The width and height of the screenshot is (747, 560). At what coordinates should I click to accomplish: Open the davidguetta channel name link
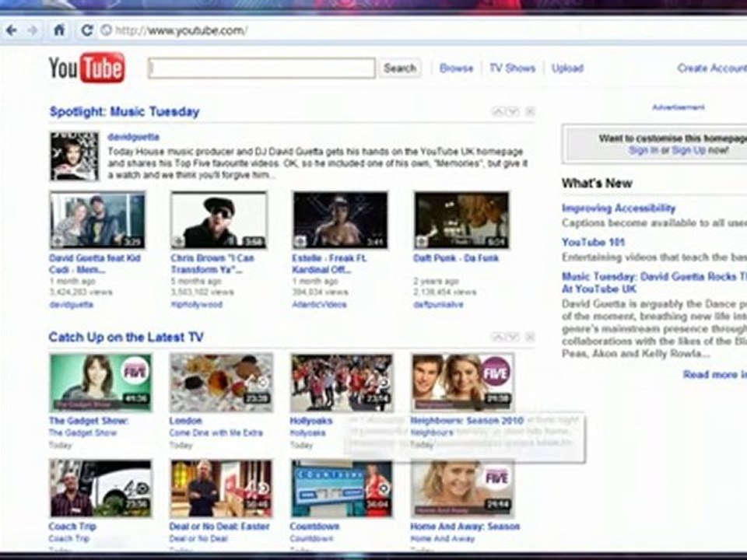[133, 137]
